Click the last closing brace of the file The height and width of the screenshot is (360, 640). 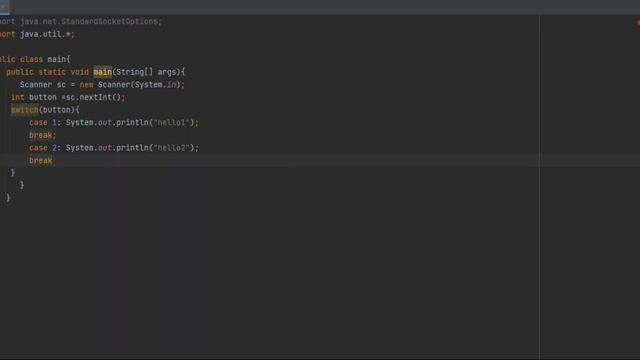pyautogui.click(x=8, y=198)
